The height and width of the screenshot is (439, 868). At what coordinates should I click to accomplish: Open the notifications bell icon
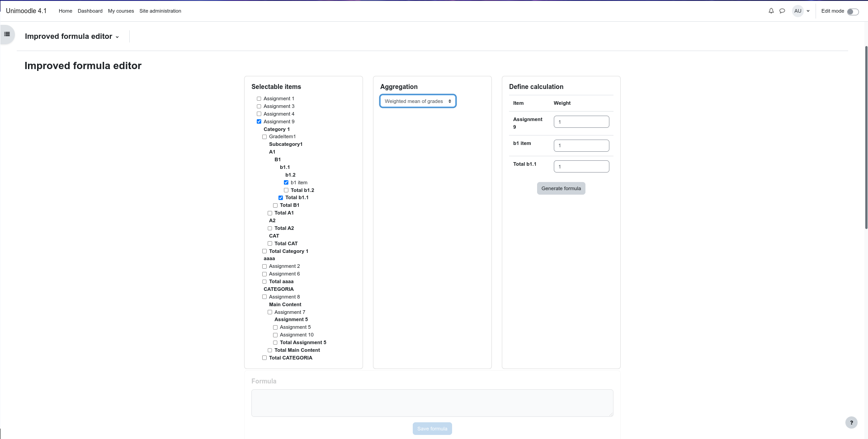click(x=771, y=11)
